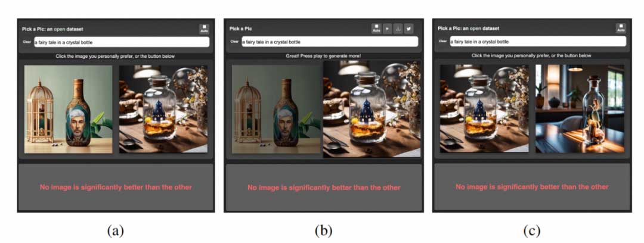The image size is (644, 243).
Task: Click the prompt text field in panel (b)
Action: [x=330, y=42]
